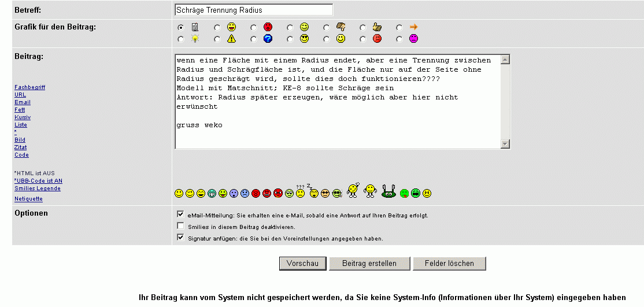Insert a quote via Zitat link

click(21, 147)
